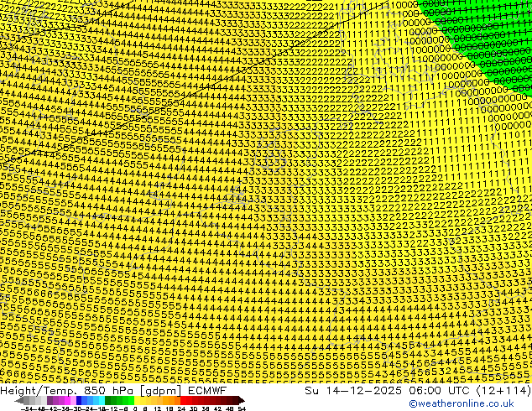
Task: Click the dark maroon right arrow end of the color scale
Action: pyautogui.click(x=241, y=400)
